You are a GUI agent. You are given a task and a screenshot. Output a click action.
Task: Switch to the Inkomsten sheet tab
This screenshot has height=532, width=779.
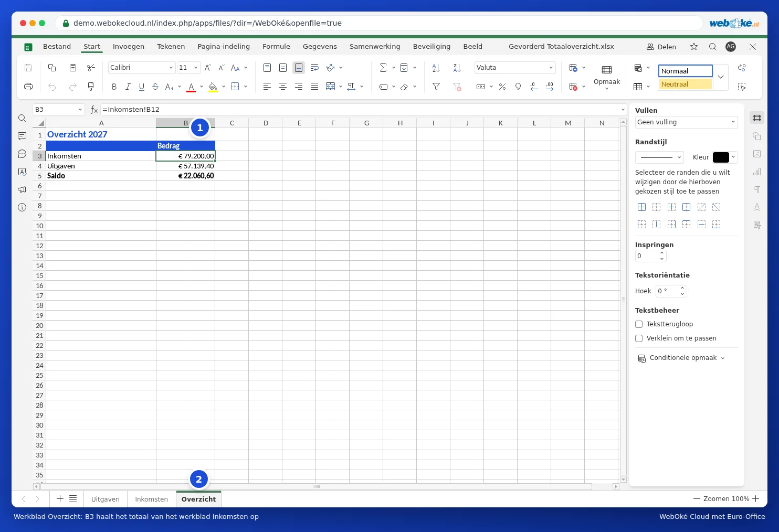[x=151, y=499]
